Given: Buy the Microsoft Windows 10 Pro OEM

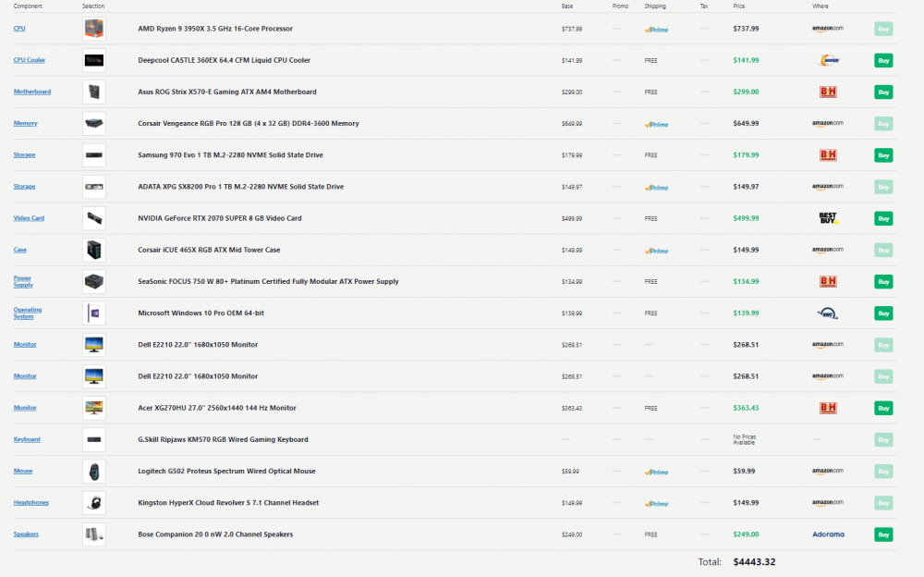Looking at the screenshot, I should 883,313.
